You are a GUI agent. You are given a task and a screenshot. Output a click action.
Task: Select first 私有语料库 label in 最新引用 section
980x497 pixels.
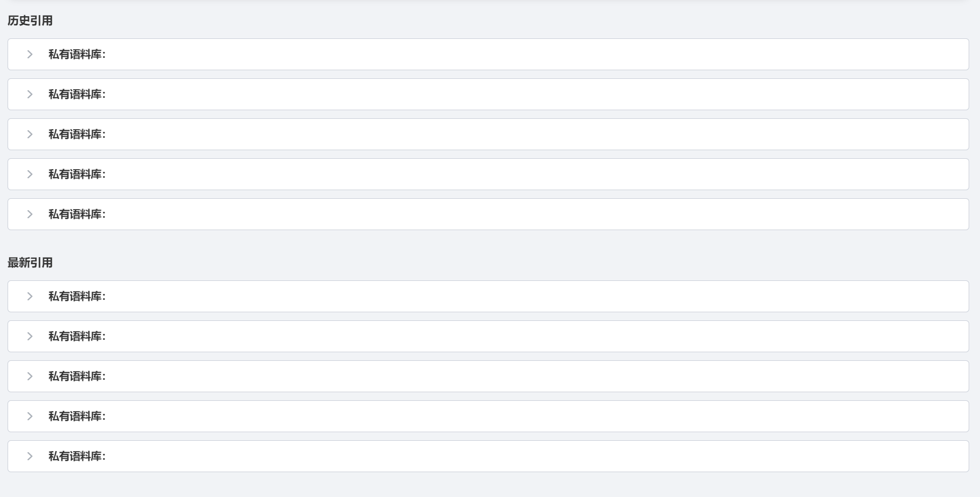pyautogui.click(x=77, y=296)
